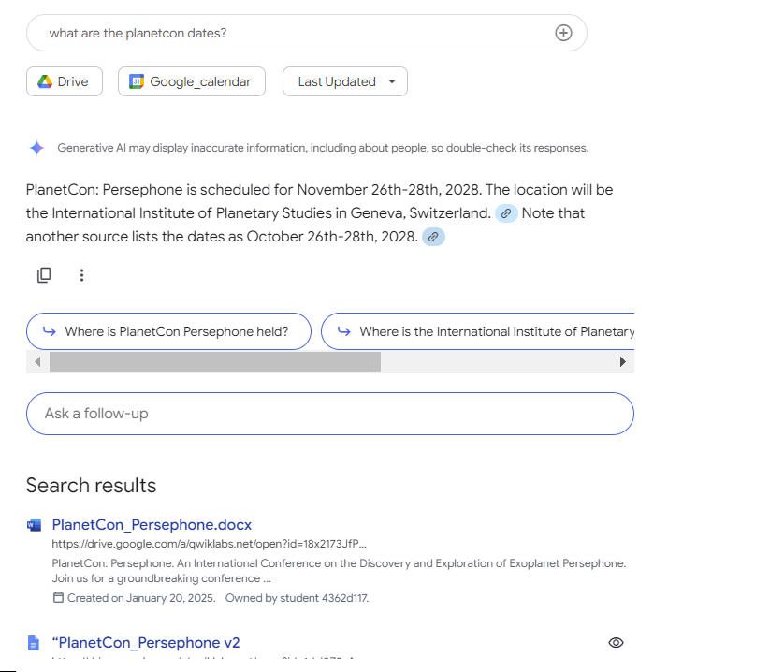Viewport: 784px width, 672px height.
Task: Open the PlanetCon_Persephone v2 result link
Action: [146, 642]
